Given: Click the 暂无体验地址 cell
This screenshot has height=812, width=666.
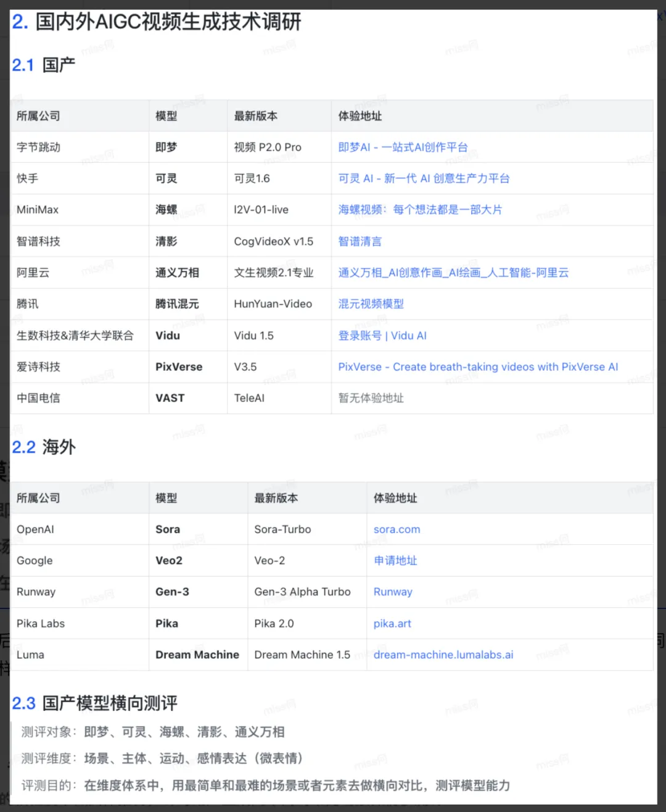Looking at the screenshot, I should (x=492, y=398).
